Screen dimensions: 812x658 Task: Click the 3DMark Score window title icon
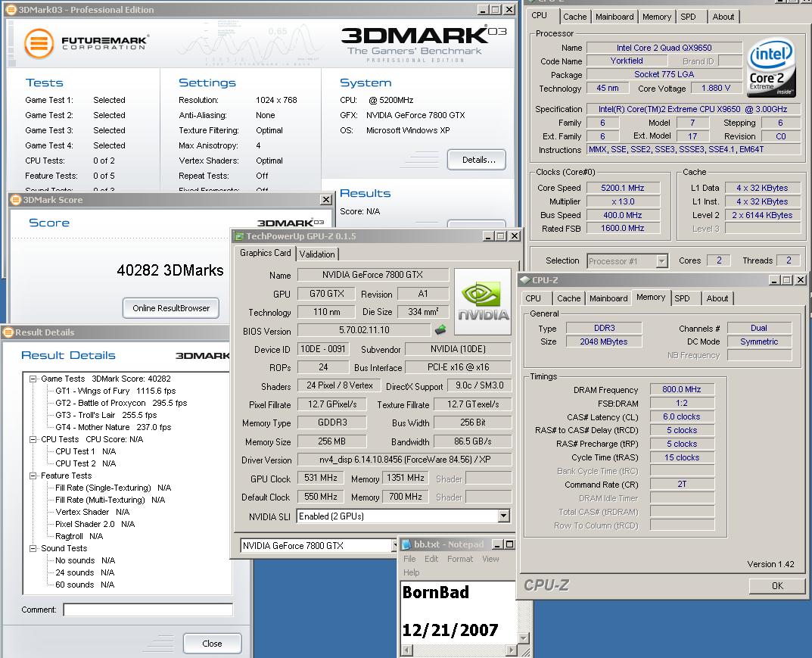[16, 200]
